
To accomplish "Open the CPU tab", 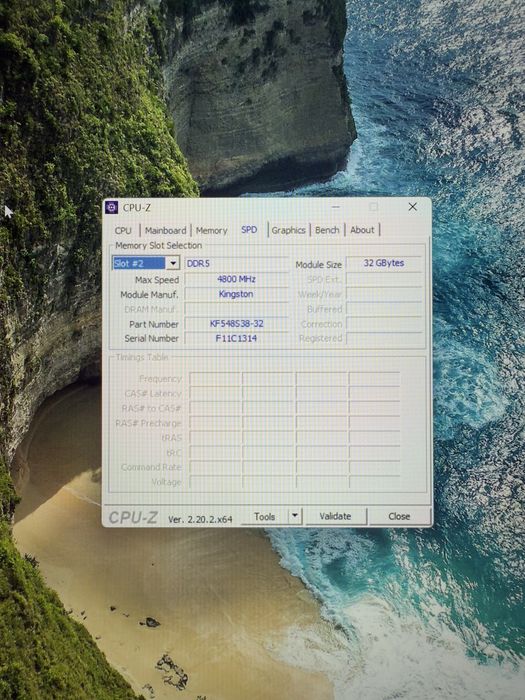I will [123, 230].
